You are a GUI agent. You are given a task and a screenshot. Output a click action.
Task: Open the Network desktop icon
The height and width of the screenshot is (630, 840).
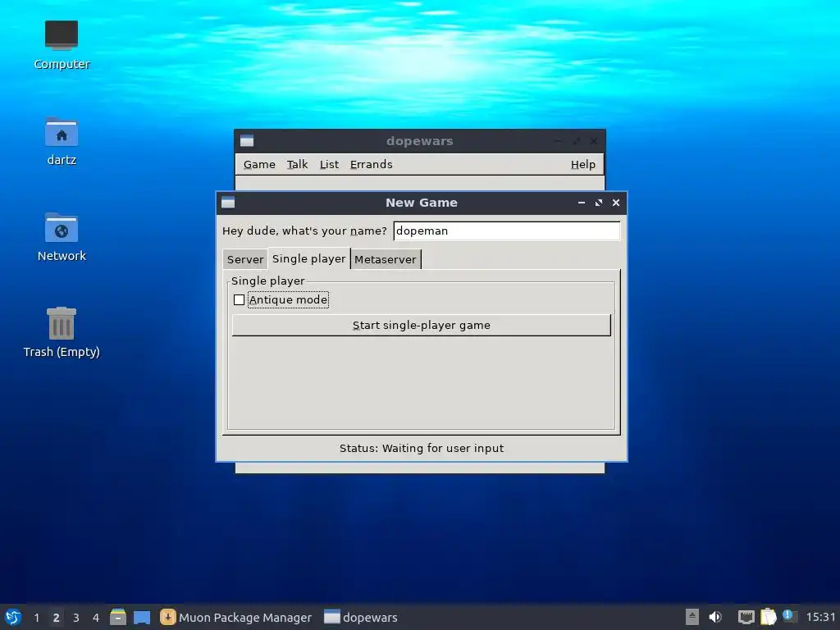pyautogui.click(x=61, y=236)
